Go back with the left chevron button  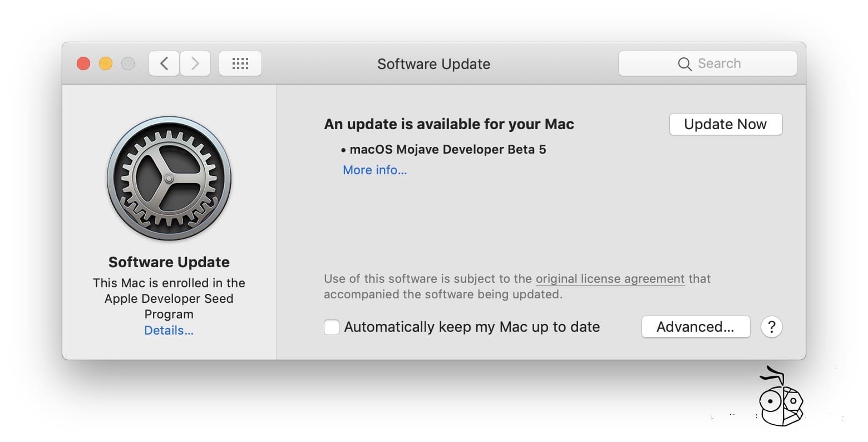(x=164, y=63)
